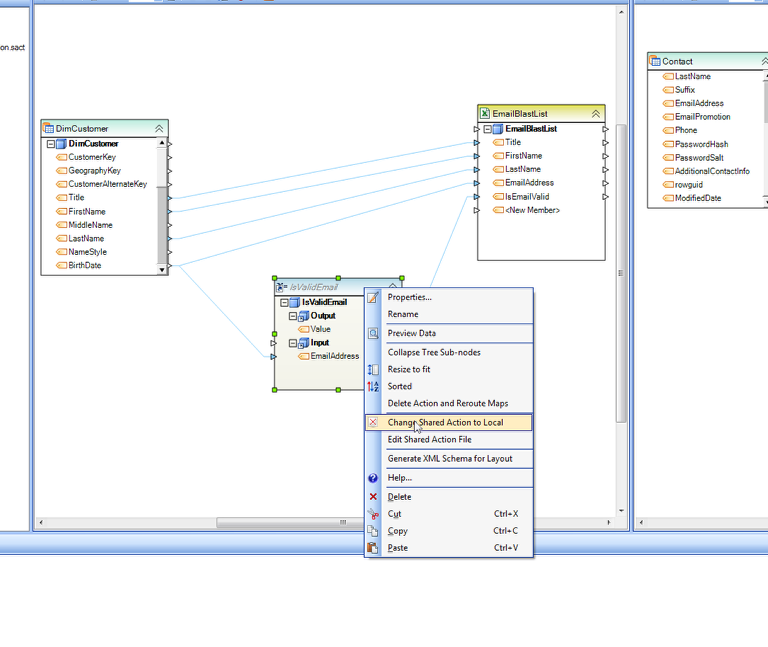This screenshot has width=768, height=647.
Task: Click the Sorted A-Z icon
Action: pyautogui.click(x=373, y=386)
